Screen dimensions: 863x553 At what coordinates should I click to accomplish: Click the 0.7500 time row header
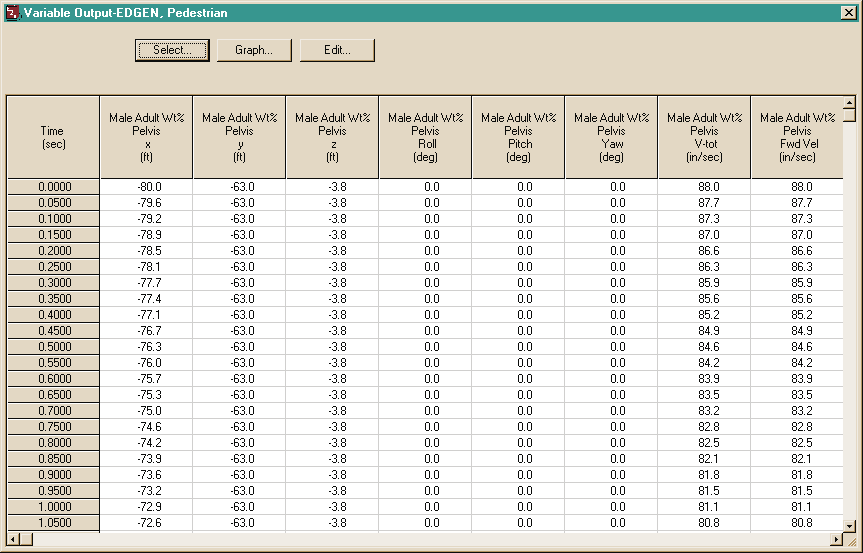pos(53,426)
